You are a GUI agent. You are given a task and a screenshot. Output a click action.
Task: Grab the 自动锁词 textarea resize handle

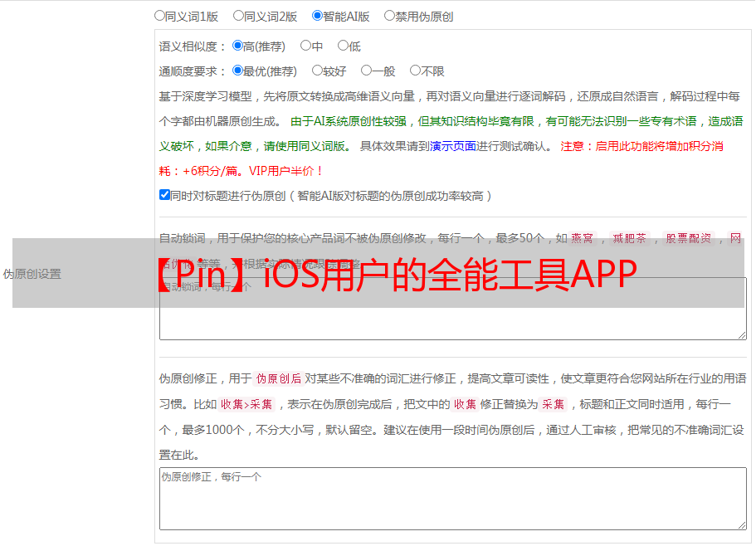pyautogui.click(x=742, y=335)
